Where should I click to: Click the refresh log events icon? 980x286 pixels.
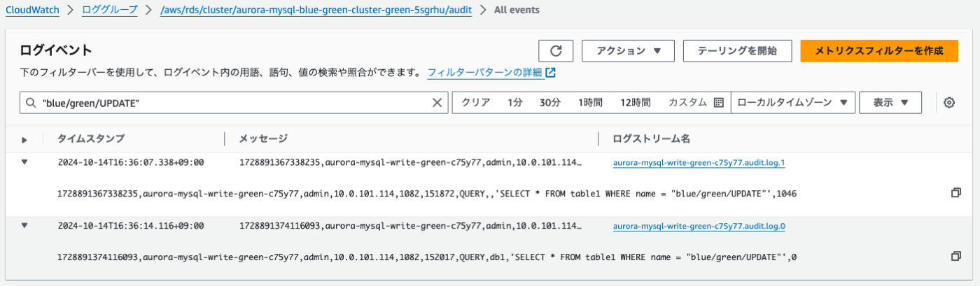(x=556, y=50)
